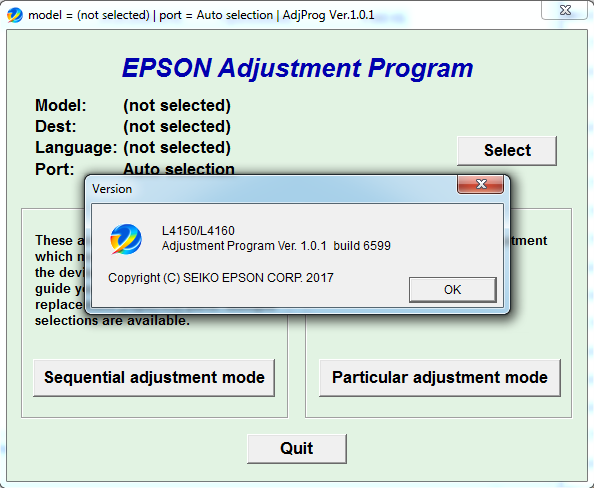Open Sequential adjustment mode
This screenshot has width=594, height=488.
click(x=154, y=378)
